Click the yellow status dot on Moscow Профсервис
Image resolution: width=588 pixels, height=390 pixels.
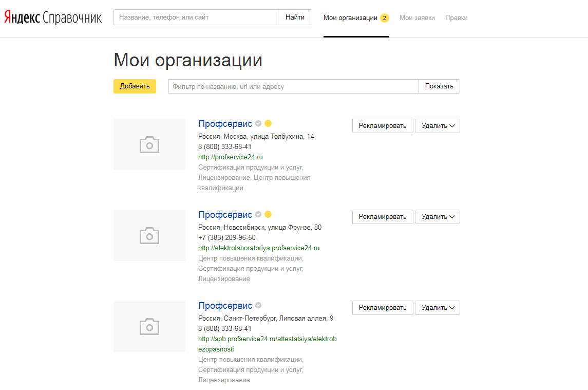268,123
